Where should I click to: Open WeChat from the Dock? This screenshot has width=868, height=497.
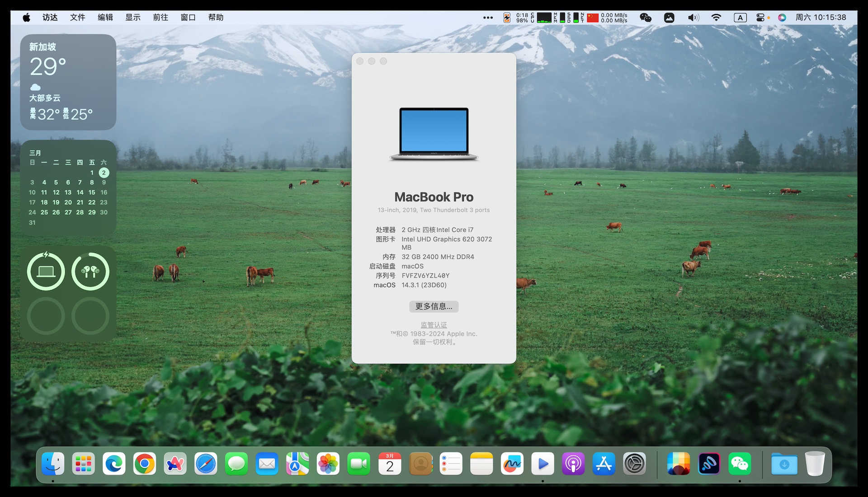(740, 464)
